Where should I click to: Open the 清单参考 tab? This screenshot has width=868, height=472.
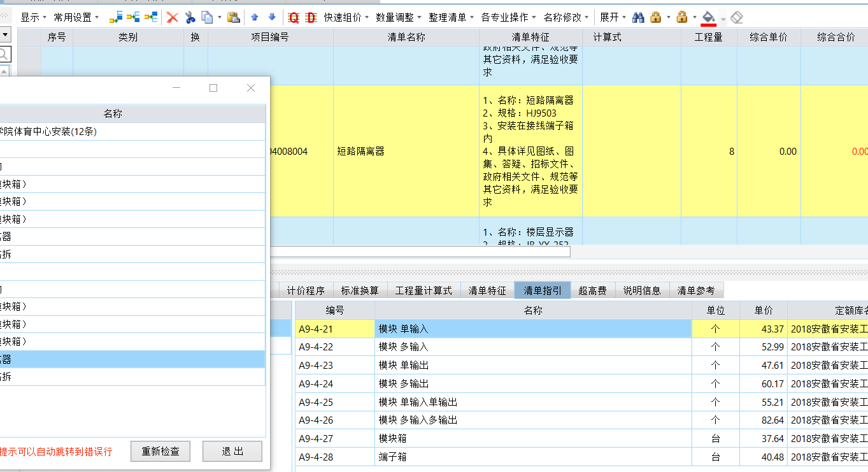696,290
